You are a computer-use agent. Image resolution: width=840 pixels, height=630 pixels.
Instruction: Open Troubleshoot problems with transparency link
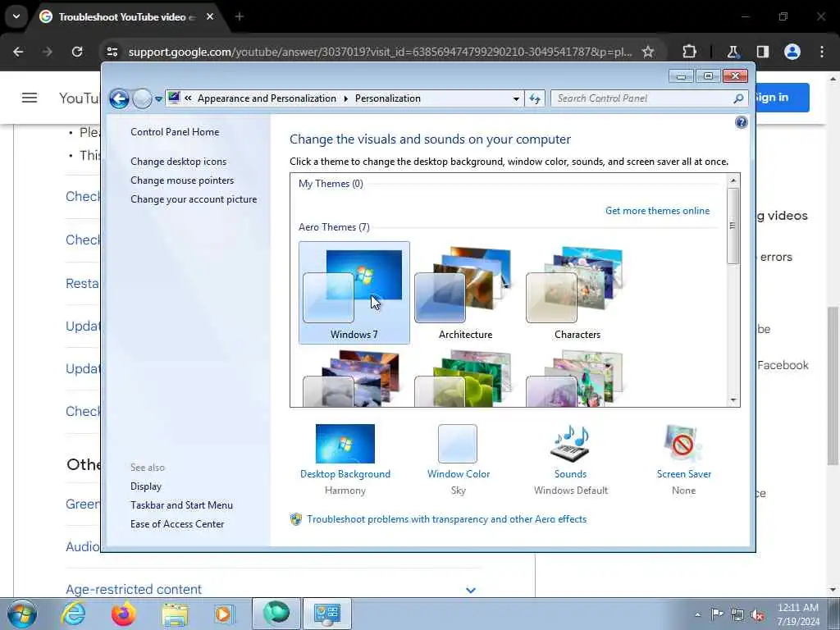446,518
